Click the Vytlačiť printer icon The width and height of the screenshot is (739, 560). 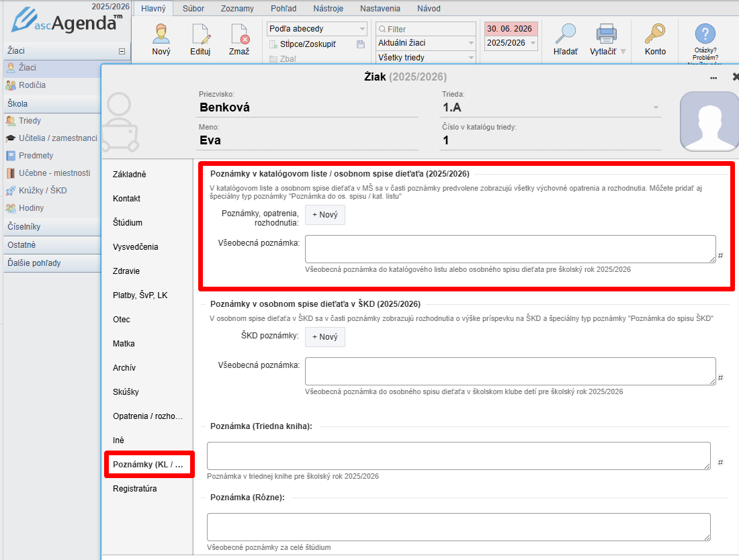click(605, 34)
